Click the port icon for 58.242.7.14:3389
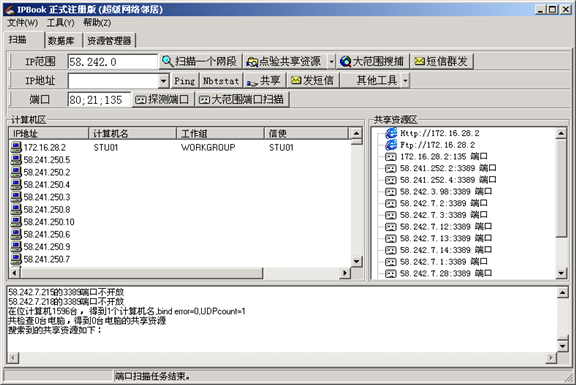Viewport: 576px width, 385px height. point(390,250)
